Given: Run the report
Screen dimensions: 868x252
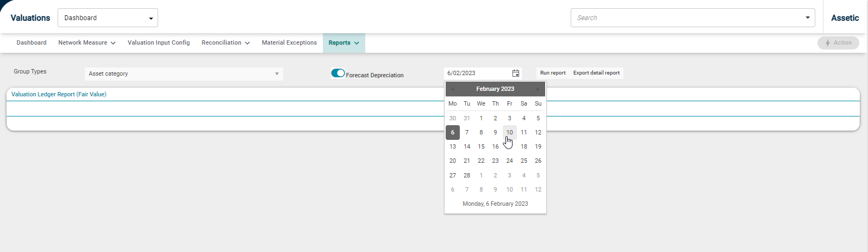Looking at the screenshot, I should pos(553,73).
